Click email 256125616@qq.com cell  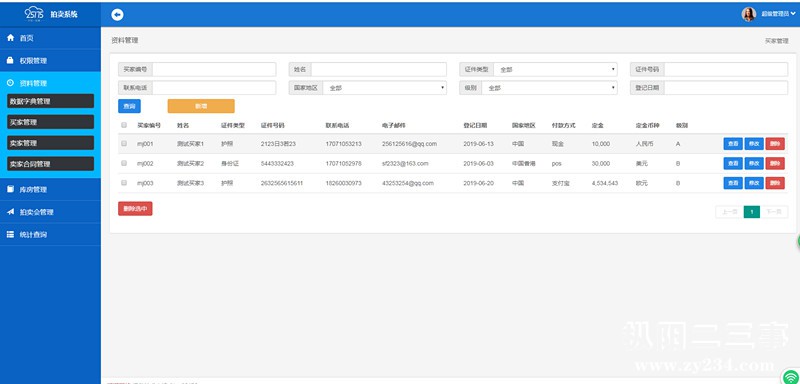point(409,144)
